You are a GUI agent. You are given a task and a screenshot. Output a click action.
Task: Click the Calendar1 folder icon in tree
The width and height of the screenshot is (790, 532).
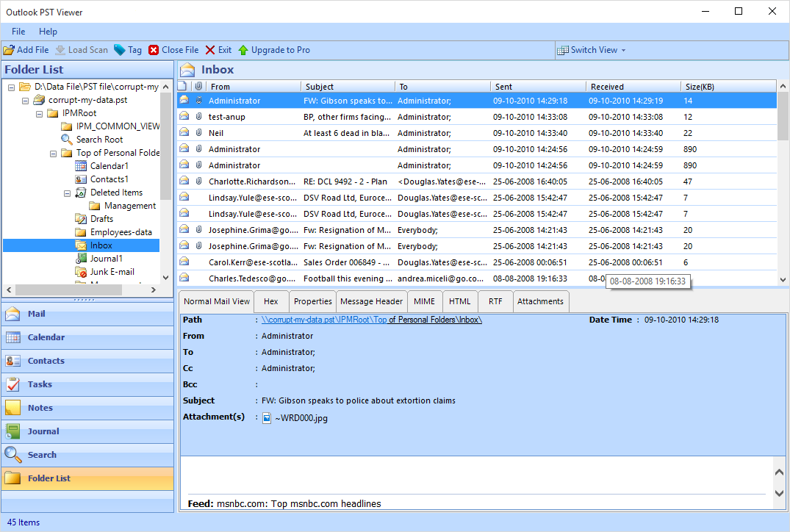[x=81, y=166]
